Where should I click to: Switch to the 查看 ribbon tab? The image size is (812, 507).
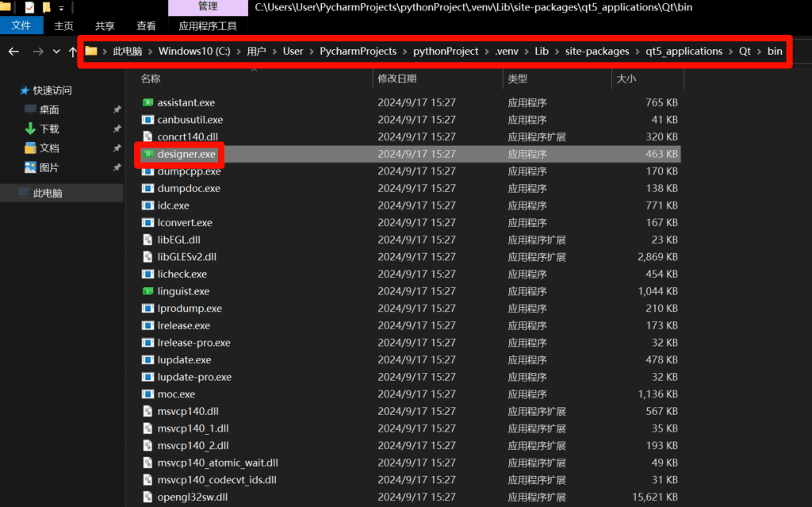146,25
